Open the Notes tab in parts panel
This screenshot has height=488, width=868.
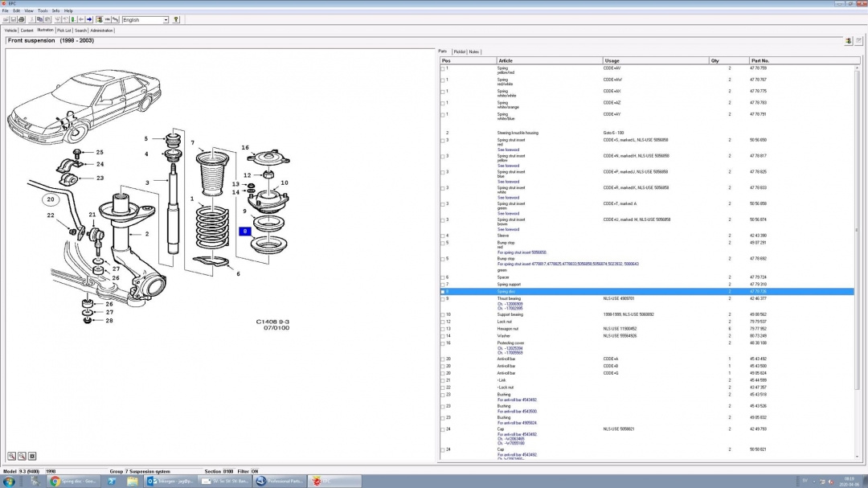[474, 51]
